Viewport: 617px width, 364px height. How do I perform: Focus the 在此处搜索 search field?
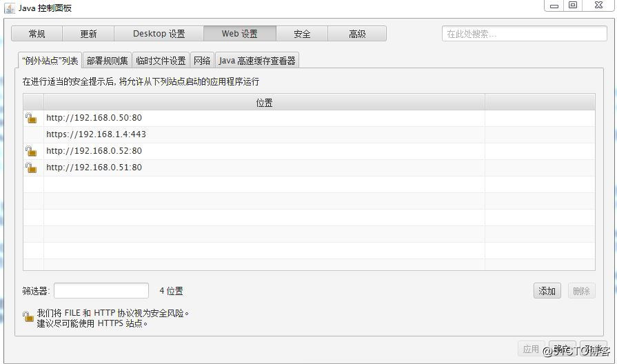[524, 34]
